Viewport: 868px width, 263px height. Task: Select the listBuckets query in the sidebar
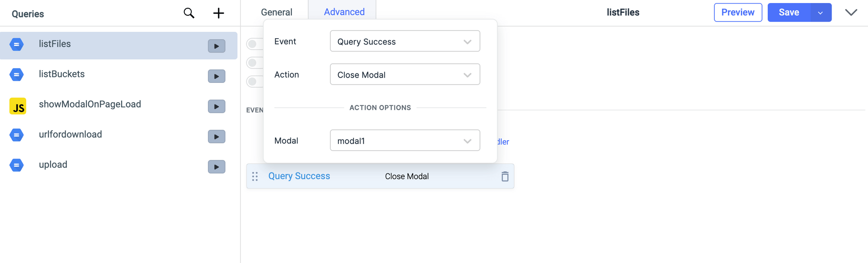tap(62, 74)
